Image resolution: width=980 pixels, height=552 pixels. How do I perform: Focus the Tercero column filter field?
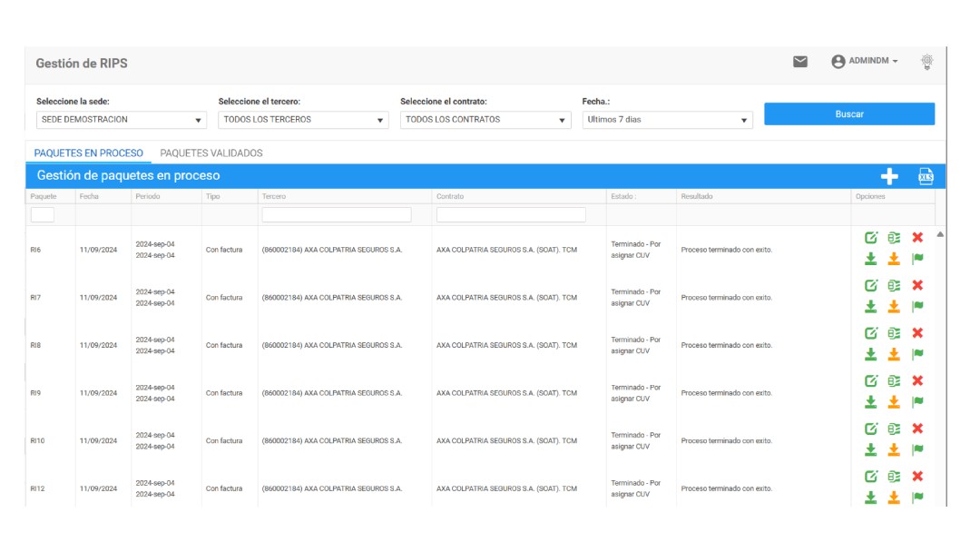tap(337, 215)
